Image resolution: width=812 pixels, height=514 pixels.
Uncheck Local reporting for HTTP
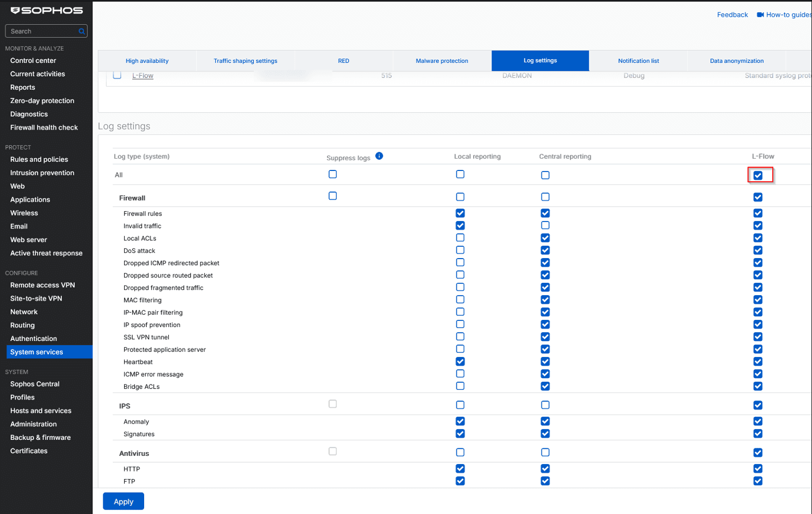(x=460, y=468)
